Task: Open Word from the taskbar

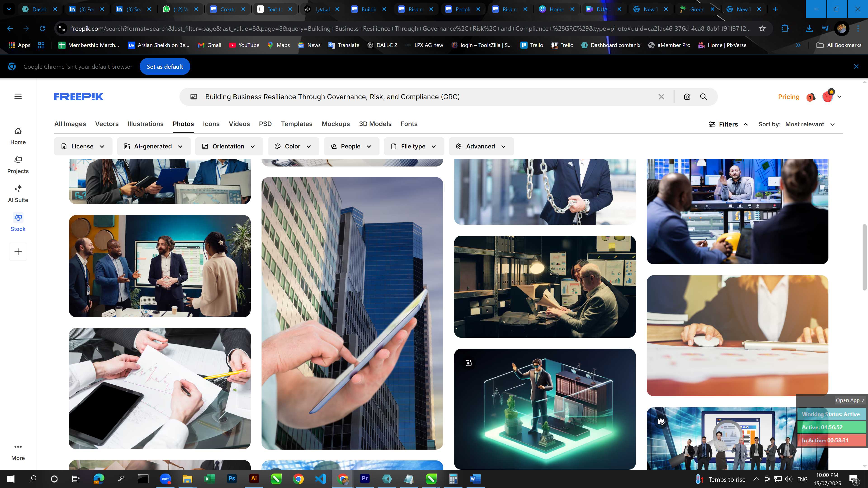Action: [475, 479]
